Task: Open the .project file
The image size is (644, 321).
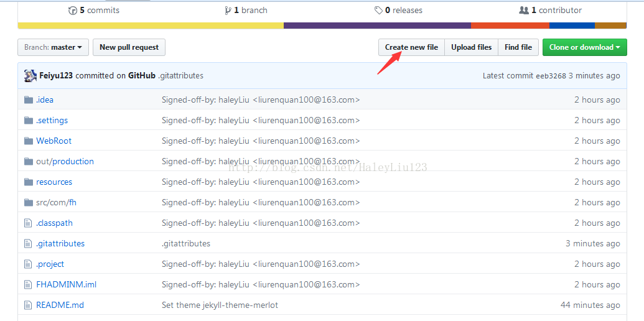Action: coord(50,264)
